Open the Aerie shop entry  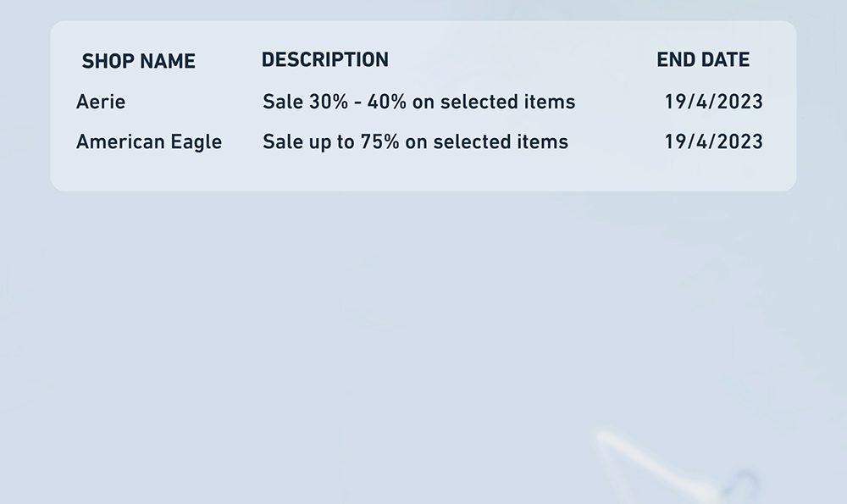click(101, 102)
